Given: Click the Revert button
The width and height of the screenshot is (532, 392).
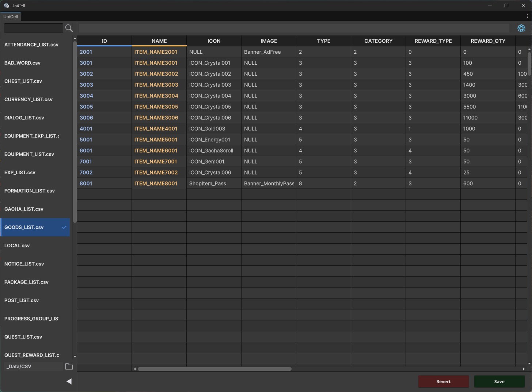Looking at the screenshot, I should 443,381.
